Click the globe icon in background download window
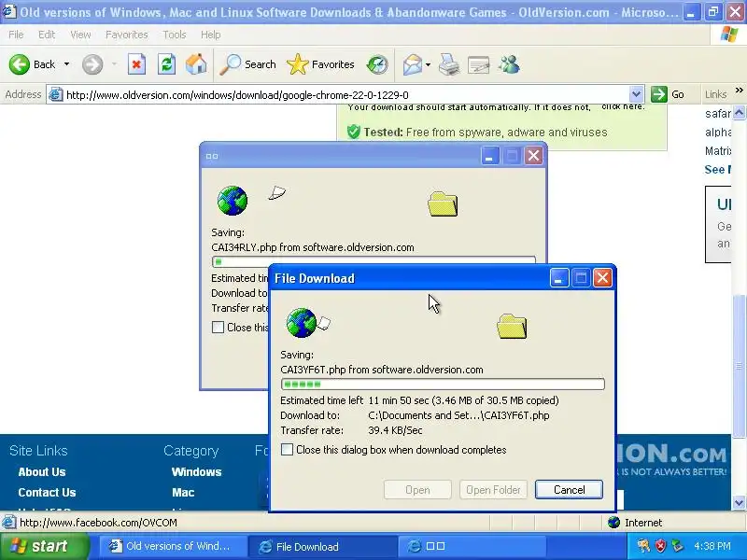This screenshot has width=747, height=560. 233,201
